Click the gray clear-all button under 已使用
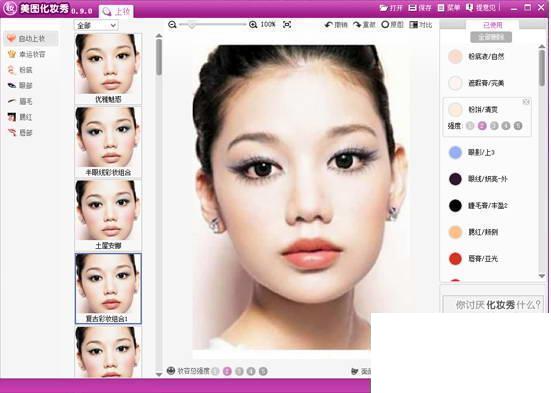 click(491, 37)
